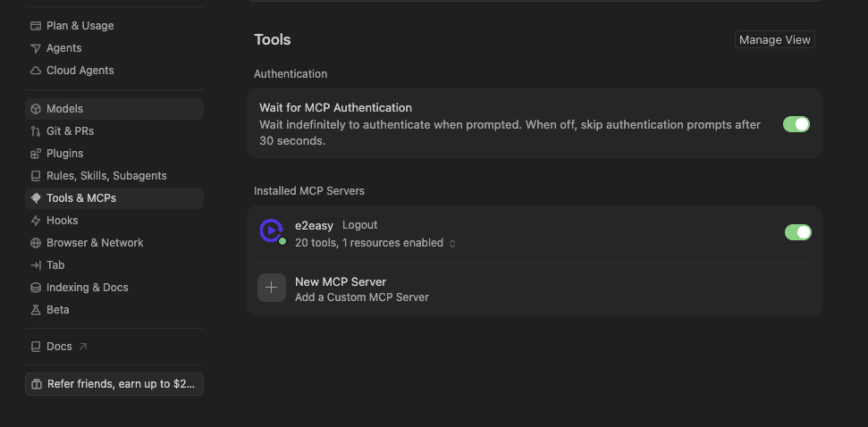Click Refer friends referral button
Screen dimensions: 868x427
[x=114, y=384]
